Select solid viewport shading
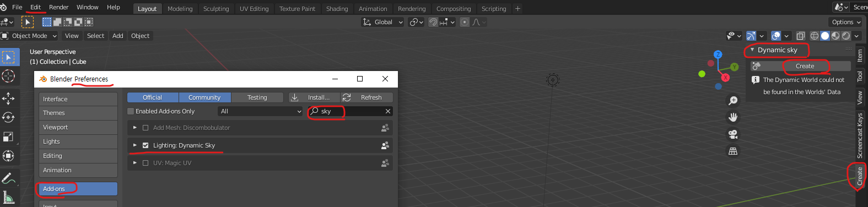 click(825, 36)
